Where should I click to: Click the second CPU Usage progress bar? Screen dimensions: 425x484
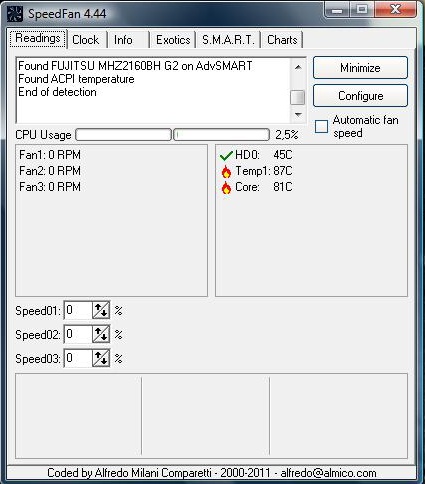pyautogui.click(x=221, y=135)
